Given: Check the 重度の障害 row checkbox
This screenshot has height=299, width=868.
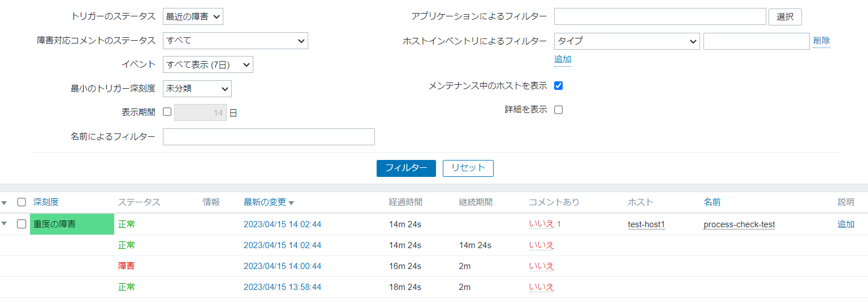Looking at the screenshot, I should (21, 224).
